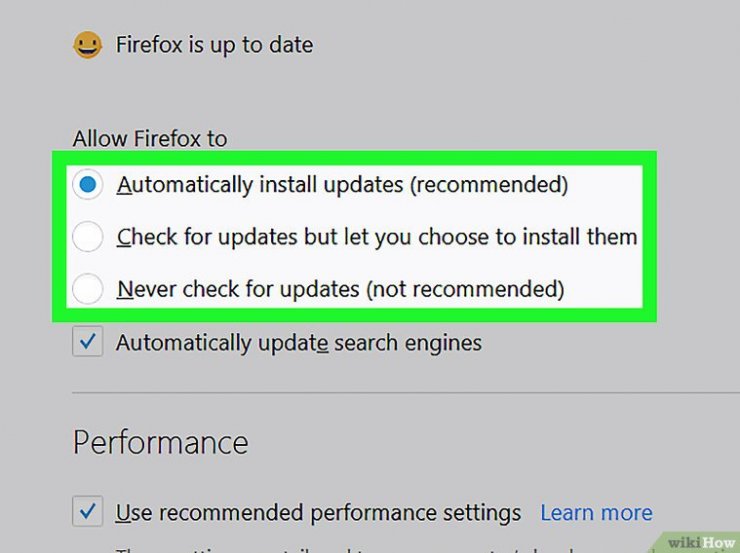This screenshot has height=553, width=740.
Task: Click the 'Allow Firefox to' label
Action: pyautogui.click(x=150, y=139)
